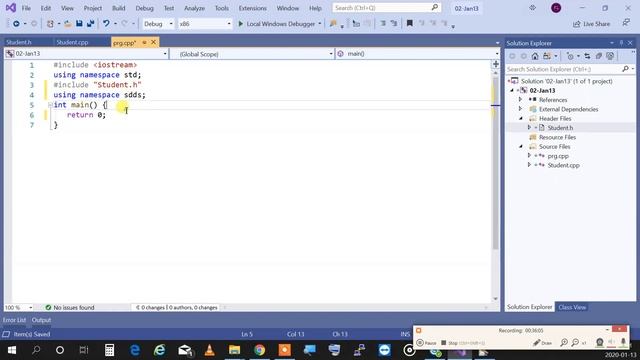Click the Visual Studio logo icon
The width and height of the screenshot is (640, 360).
point(11,8)
